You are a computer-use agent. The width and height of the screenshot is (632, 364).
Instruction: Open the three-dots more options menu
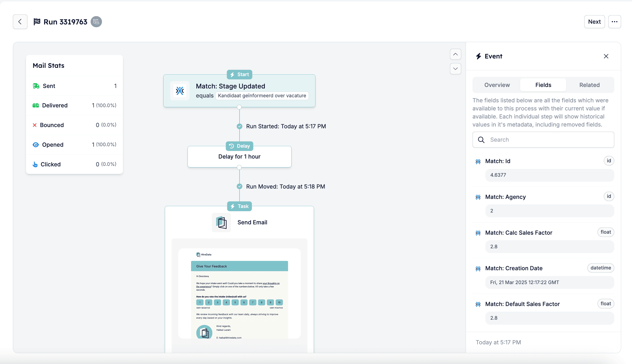click(x=615, y=22)
